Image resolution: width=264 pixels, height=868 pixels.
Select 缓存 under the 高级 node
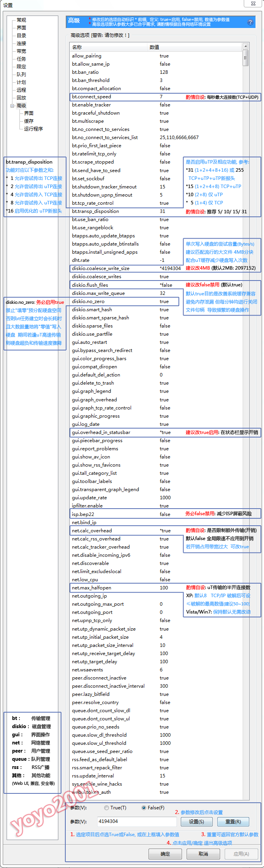(x=29, y=121)
